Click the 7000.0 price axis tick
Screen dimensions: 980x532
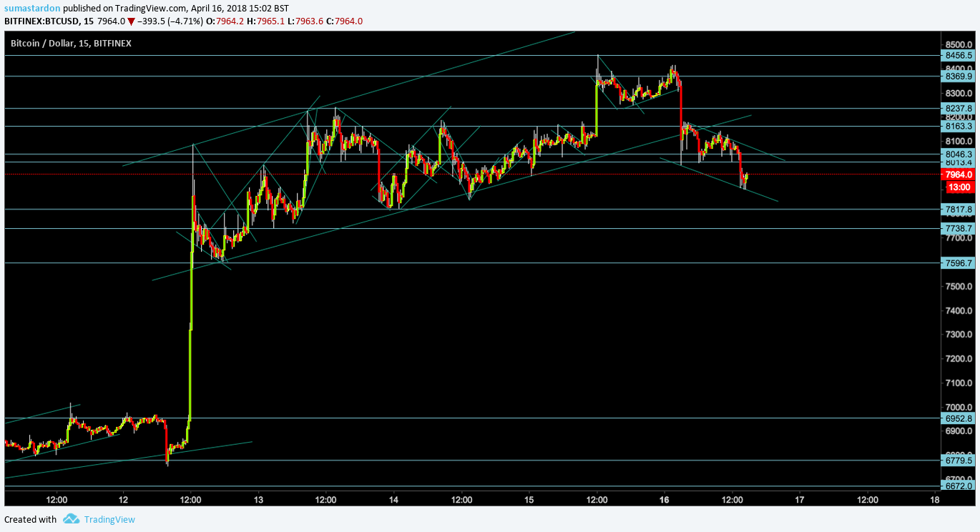pos(959,407)
